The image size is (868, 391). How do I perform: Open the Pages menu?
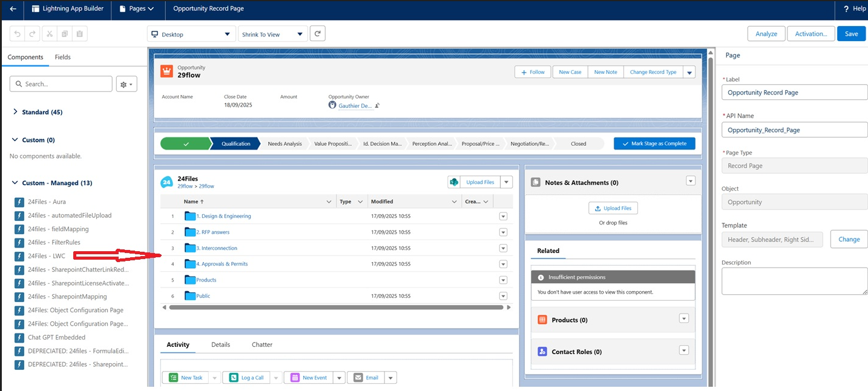(137, 9)
